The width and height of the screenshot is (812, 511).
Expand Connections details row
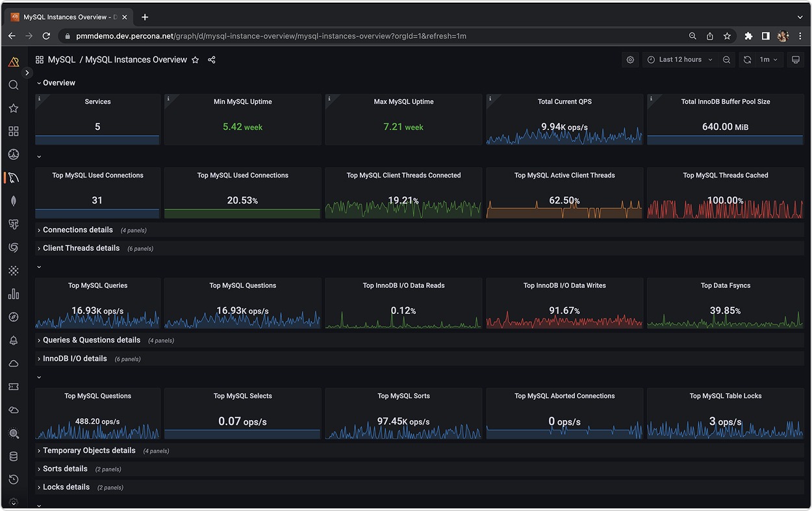(x=77, y=230)
